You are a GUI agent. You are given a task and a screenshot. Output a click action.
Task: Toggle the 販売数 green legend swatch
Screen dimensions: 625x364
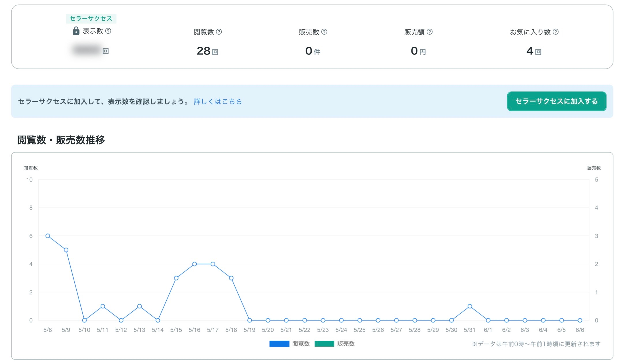324,344
